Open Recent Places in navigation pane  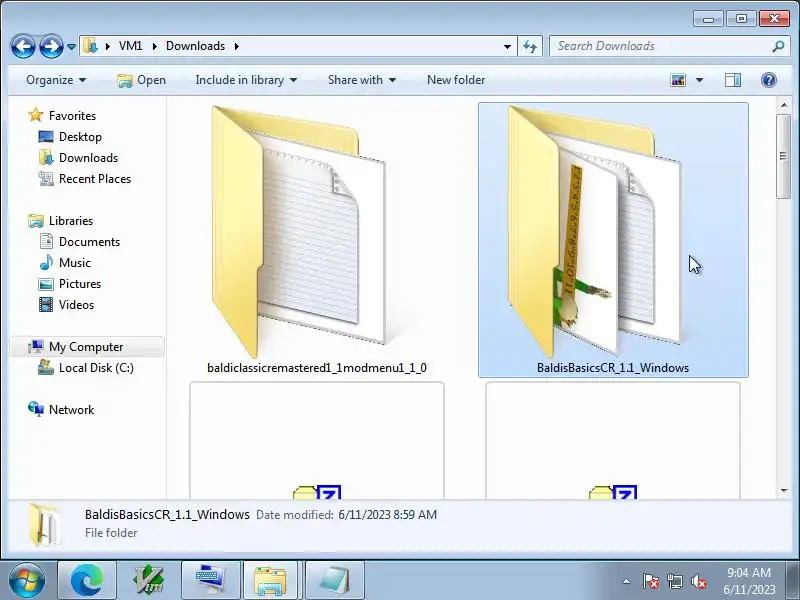click(x=95, y=179)
